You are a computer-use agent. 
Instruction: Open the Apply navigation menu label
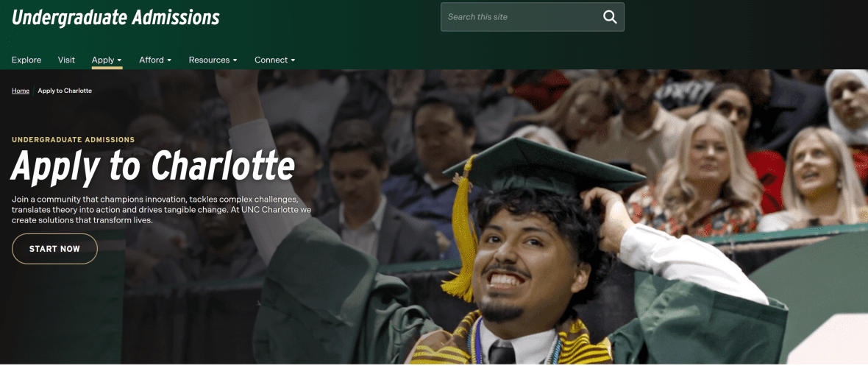[103, 60]
